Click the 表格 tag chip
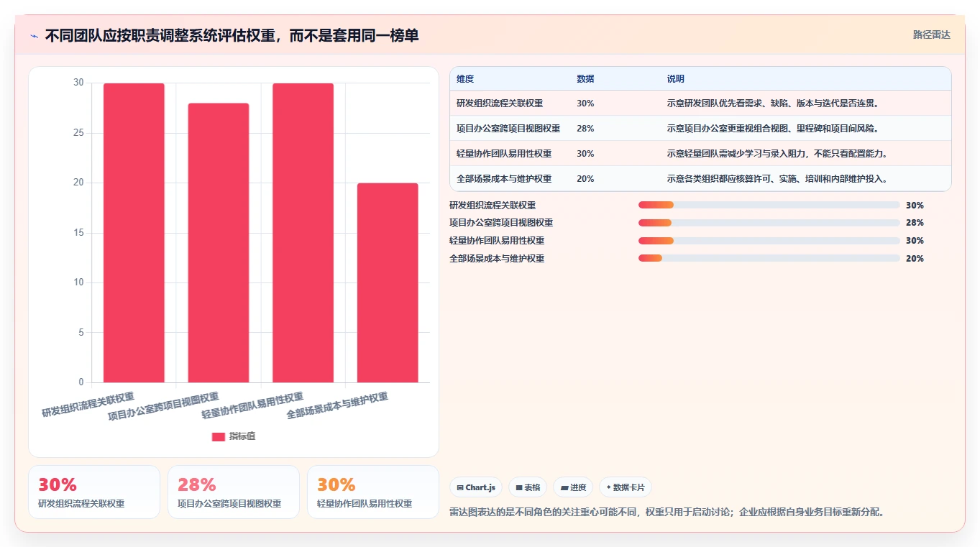This screenshot has width=980, height=547. [x=528, y=487]
